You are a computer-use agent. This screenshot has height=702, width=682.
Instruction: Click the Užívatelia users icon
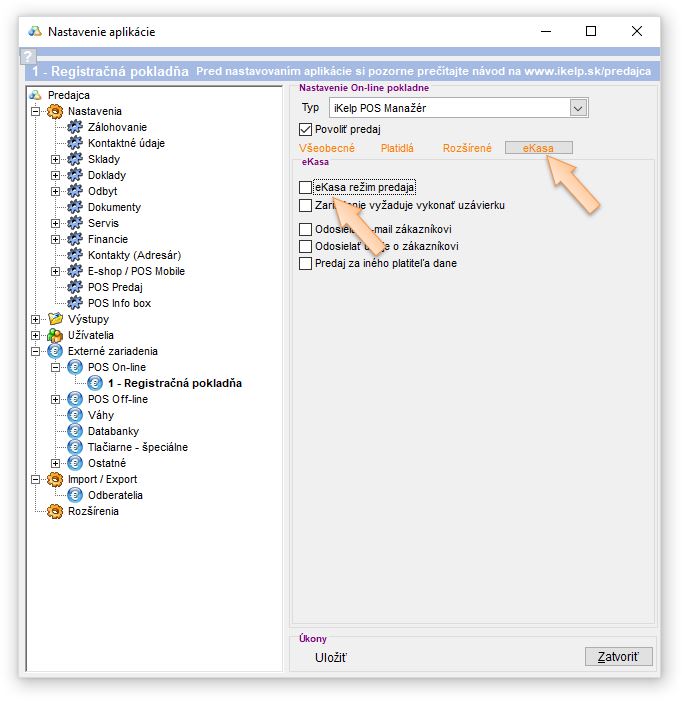pos(55,335)
